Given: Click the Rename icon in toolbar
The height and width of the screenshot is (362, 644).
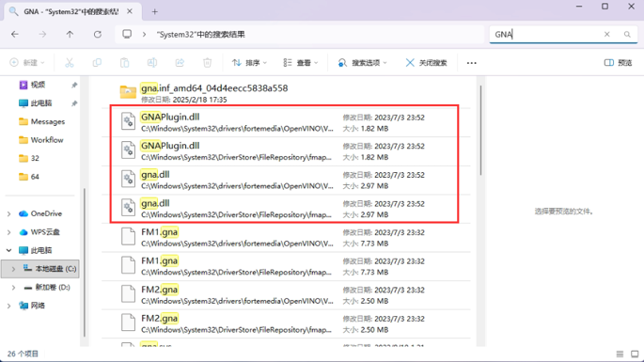Looking at the screenshot, I should pyautogui.click(x=152, y=63).
